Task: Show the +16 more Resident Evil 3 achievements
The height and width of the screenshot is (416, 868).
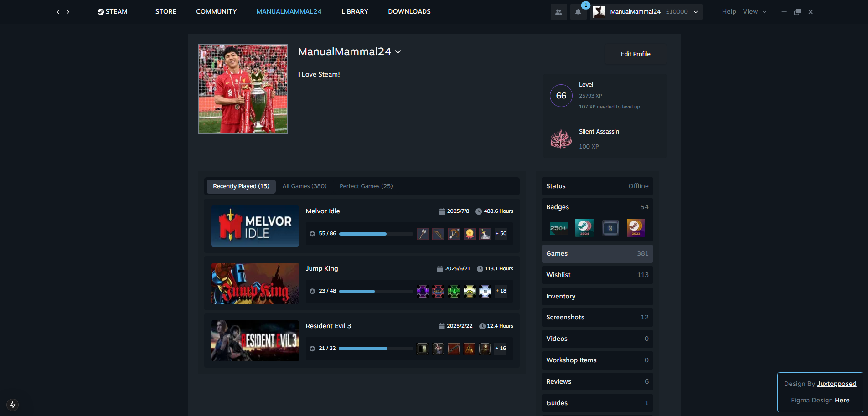Action: pos(501,349)
